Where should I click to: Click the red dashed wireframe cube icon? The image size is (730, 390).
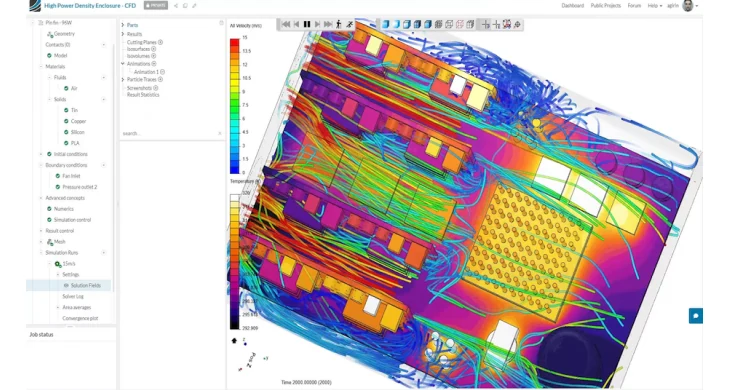[x=460, y=24]
